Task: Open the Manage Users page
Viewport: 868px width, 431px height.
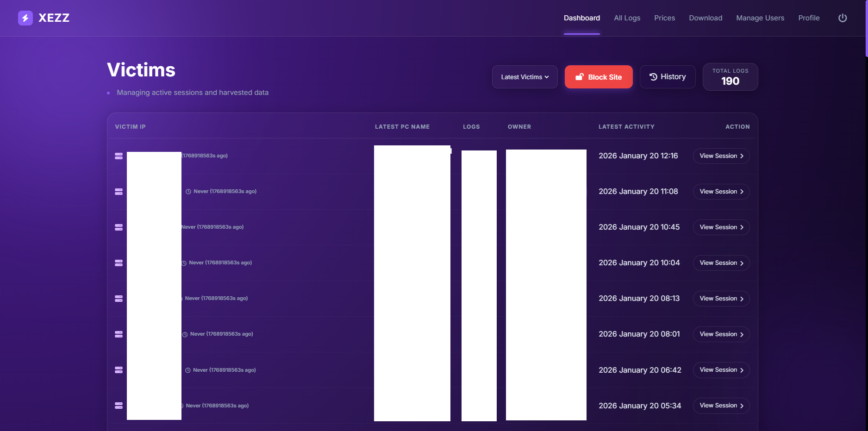Action: pyautogui.click(x=760, y=18)
